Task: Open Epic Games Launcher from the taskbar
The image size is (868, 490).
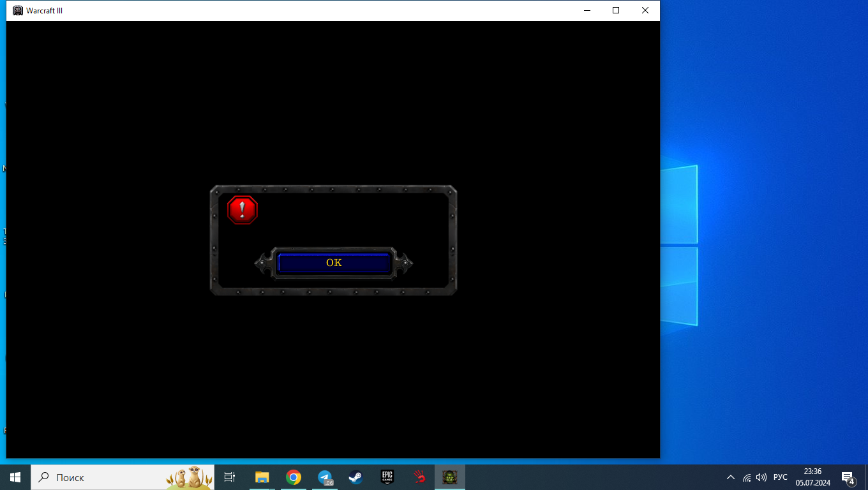Action: click(387, 477)
